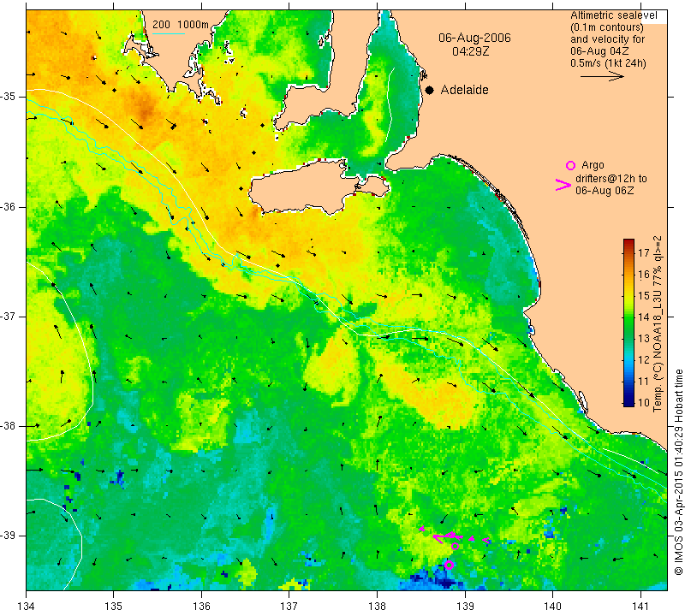Click longitude label 138
Screen dimensions: 685x616
377,607
